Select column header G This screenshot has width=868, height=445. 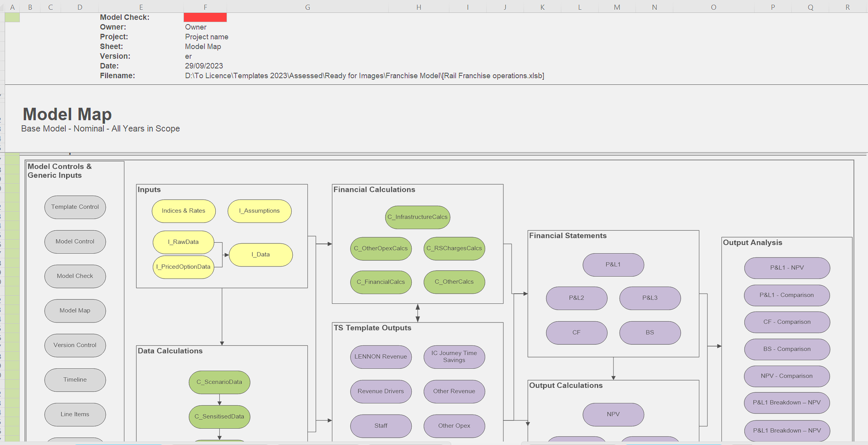[x=307, y=7]
